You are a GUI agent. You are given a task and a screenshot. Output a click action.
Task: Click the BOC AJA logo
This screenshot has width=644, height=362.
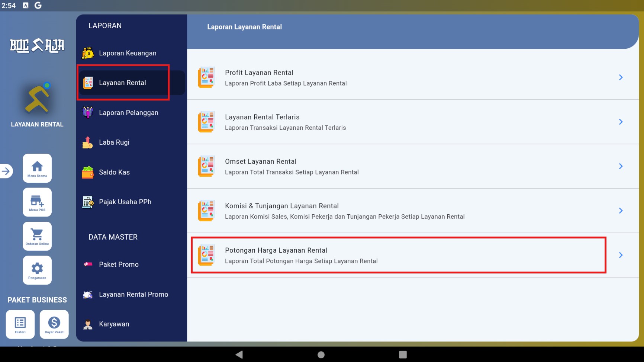pyautogui.click(x=37, y=45)
